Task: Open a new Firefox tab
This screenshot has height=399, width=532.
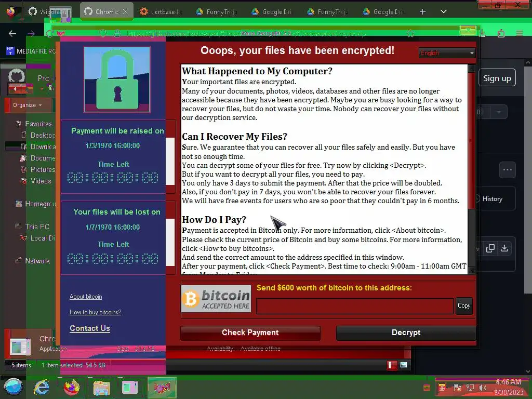Action: tap(422, 11)
